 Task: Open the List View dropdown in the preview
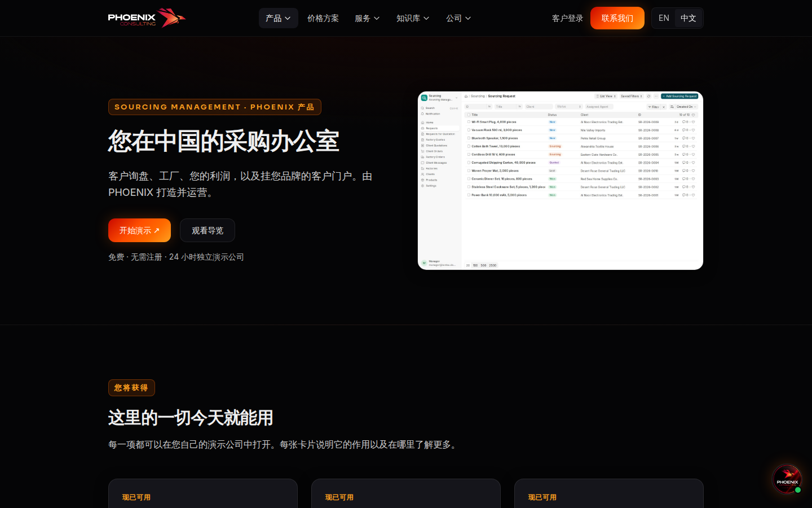606,97
